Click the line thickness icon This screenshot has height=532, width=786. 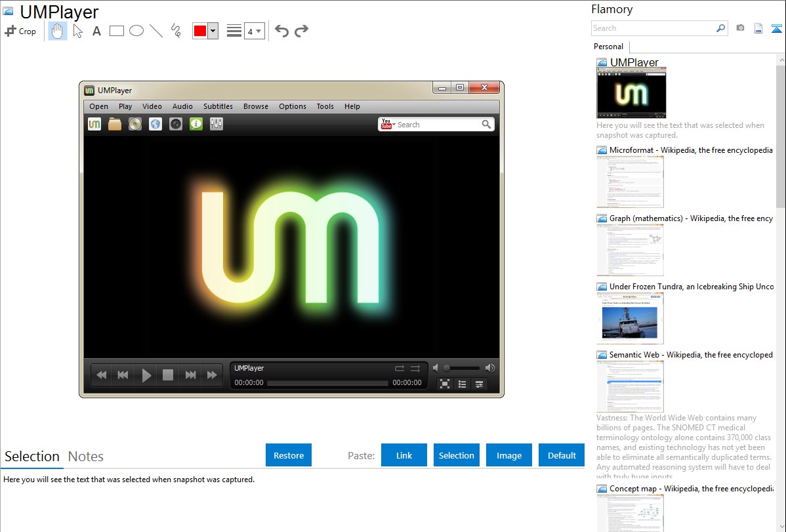click(x=234, y=31)
